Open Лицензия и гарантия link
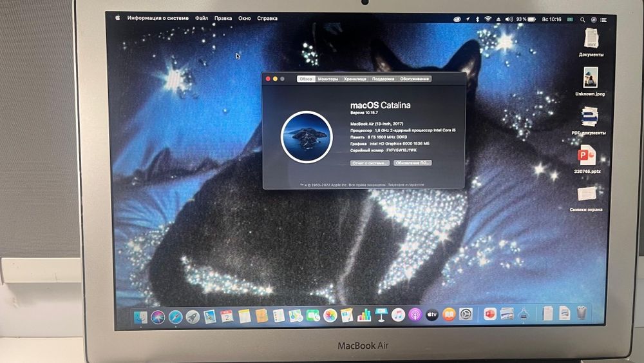 coord(406,185)
